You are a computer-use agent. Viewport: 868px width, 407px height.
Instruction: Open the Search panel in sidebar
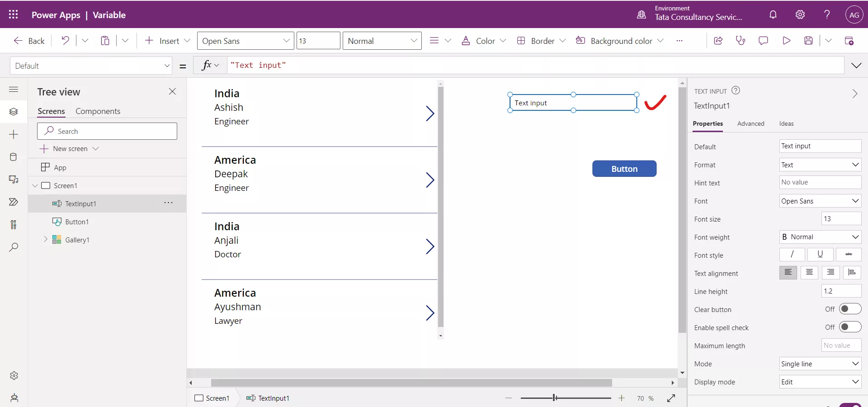(x=14, y=247)
